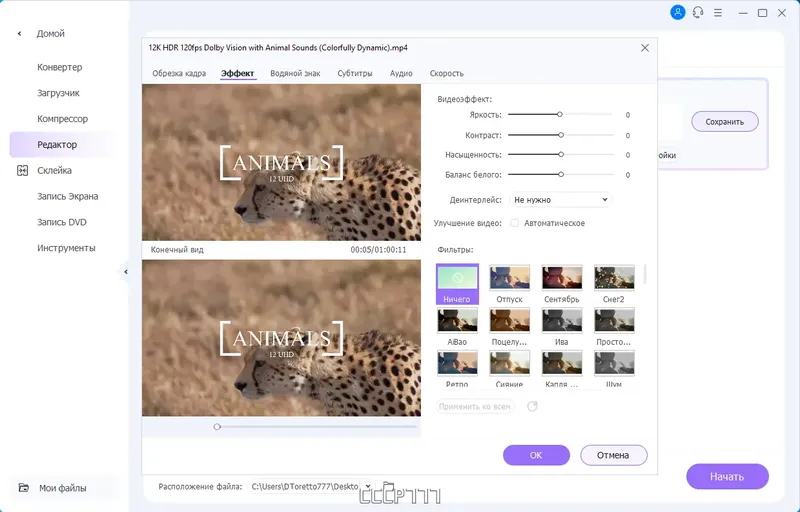Open the user account profile icon
The width and height of the screenshot is (800, 512).
coord(677,12)
